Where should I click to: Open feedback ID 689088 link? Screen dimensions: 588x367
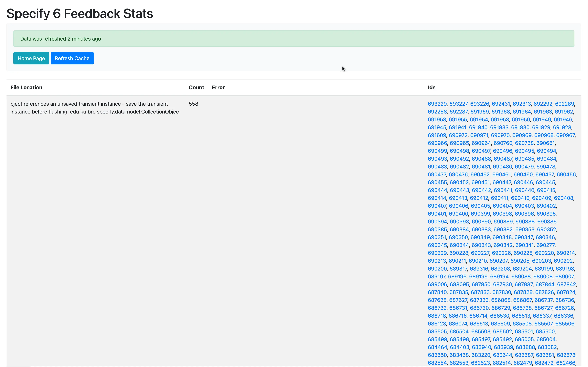click(x=521, y=276)
